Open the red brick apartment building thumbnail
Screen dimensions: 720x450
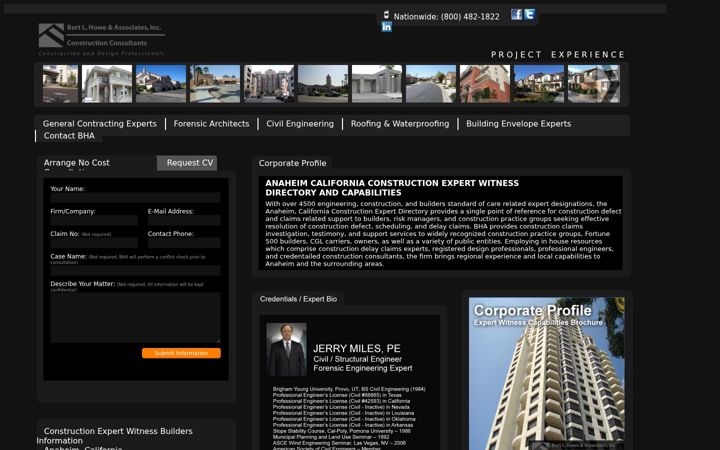tap(485, 84)
